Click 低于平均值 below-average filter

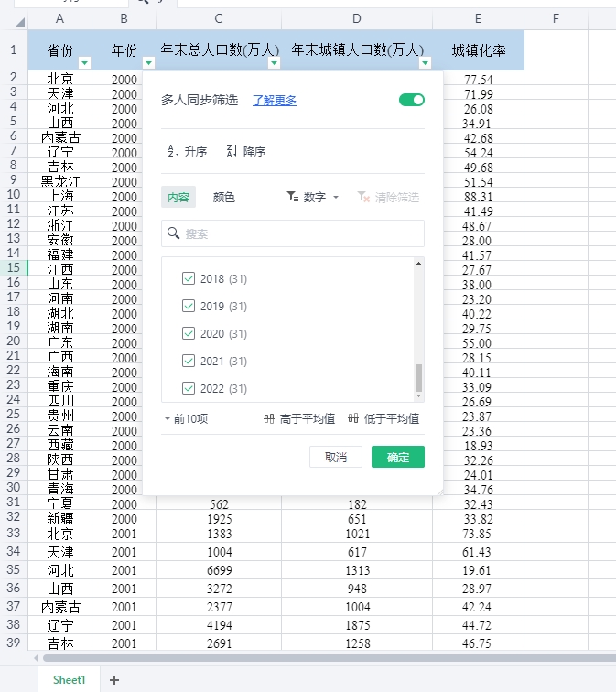point(384,418)
